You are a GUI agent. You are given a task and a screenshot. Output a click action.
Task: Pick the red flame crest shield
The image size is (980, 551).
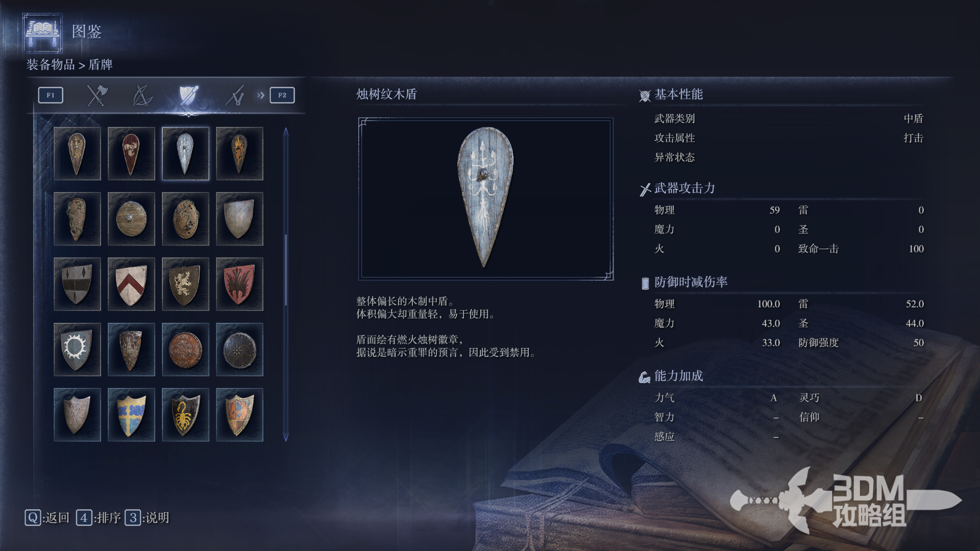[239, 284]
